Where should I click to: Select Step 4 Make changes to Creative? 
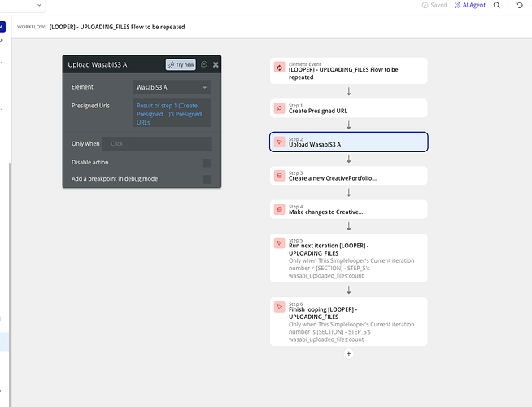[348, 209]
